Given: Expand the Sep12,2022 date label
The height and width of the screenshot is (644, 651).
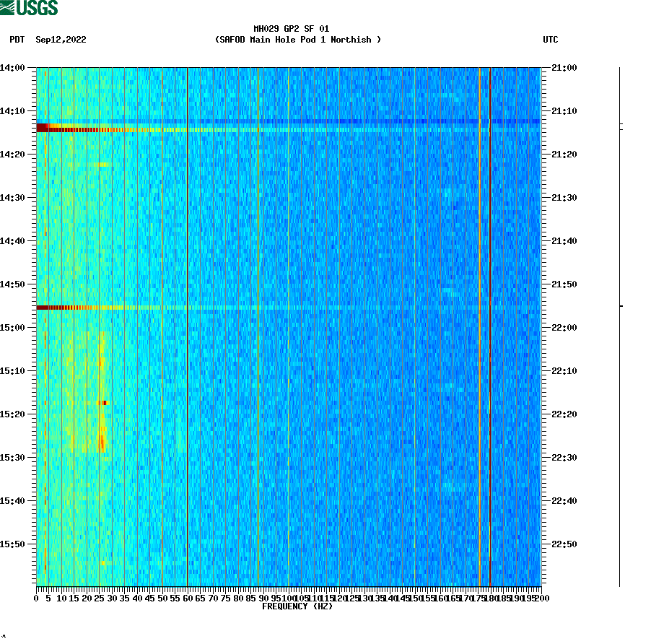Looking at the screenshot, I should (x=59, y=40).
